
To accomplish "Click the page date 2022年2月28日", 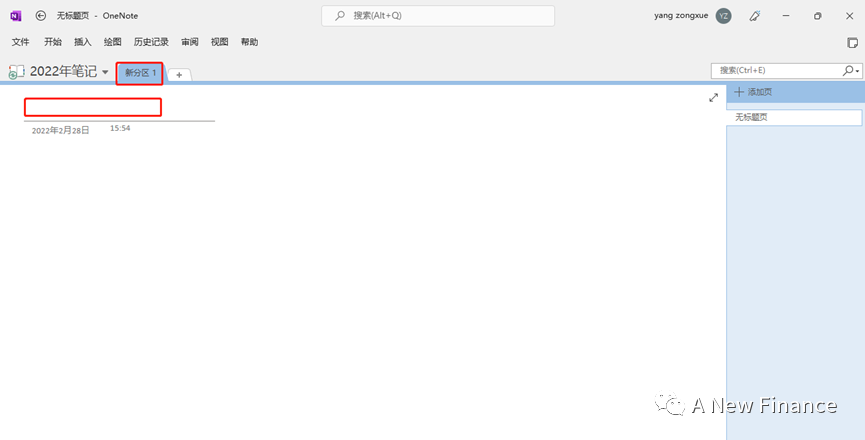I will 61,131.
